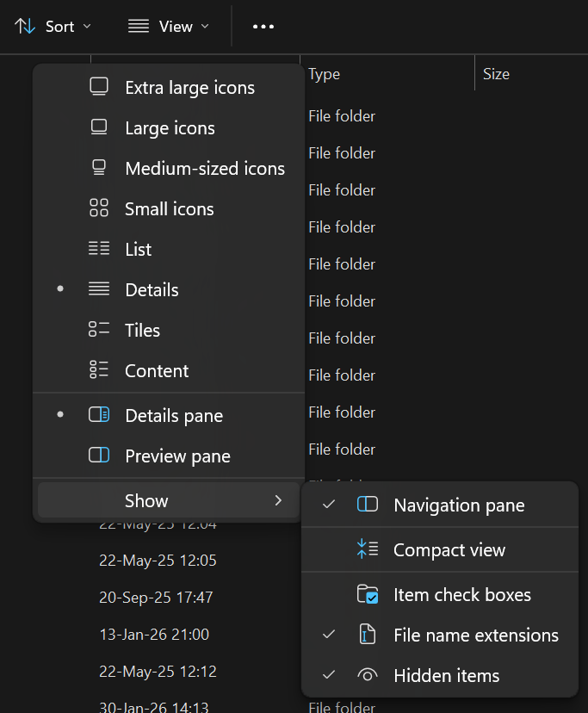The width and height of the screenshot is (588, 713).
Task: Select the Tiles layout icon
Action: [x=99, y=330]
